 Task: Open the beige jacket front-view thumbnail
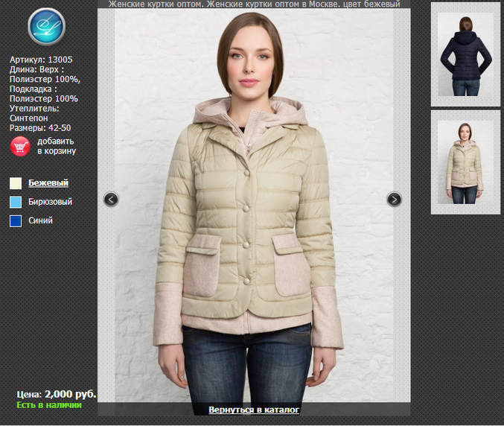click(x=465, y=162)
